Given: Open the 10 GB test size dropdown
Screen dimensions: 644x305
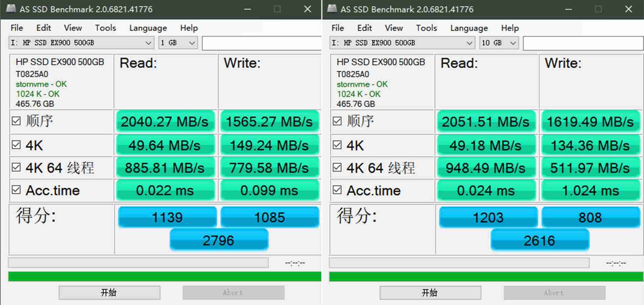Looking at the screenshot, I should click(x=499, y=43).
